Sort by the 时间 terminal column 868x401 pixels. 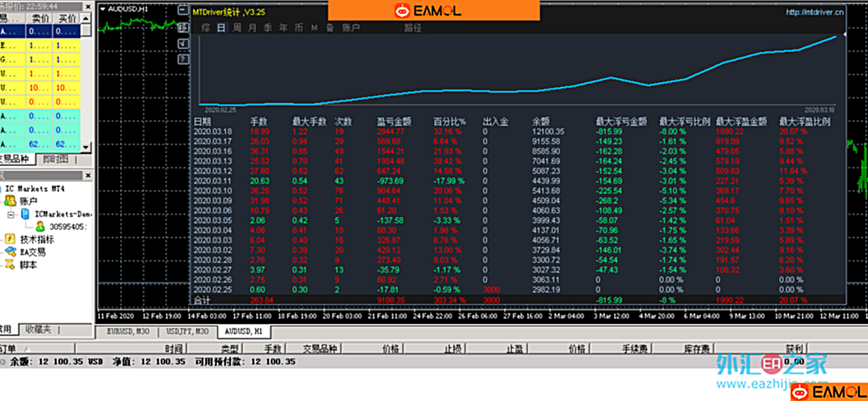(174, 349)
